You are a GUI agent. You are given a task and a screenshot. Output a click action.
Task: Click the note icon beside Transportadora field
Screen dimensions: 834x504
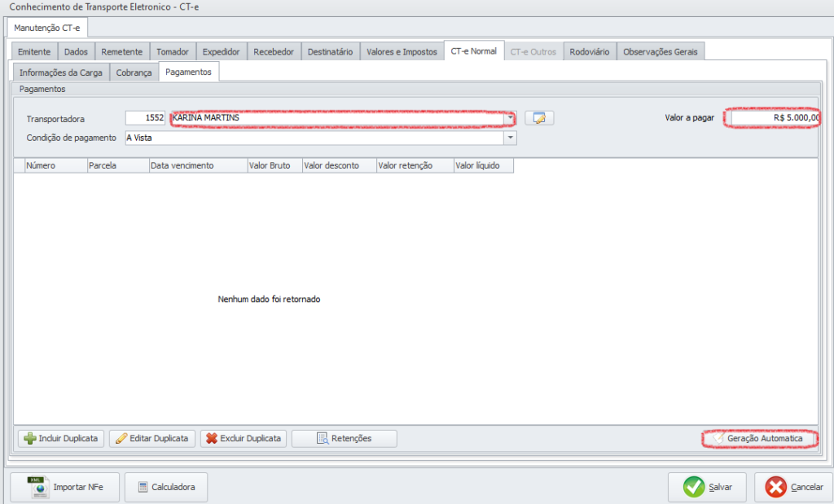coord(538,118)
